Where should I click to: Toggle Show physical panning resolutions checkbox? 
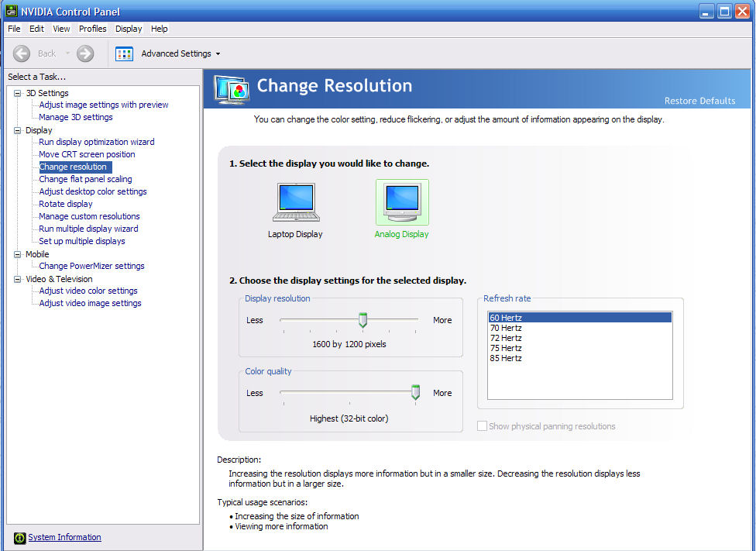click(x=482, y=426)
